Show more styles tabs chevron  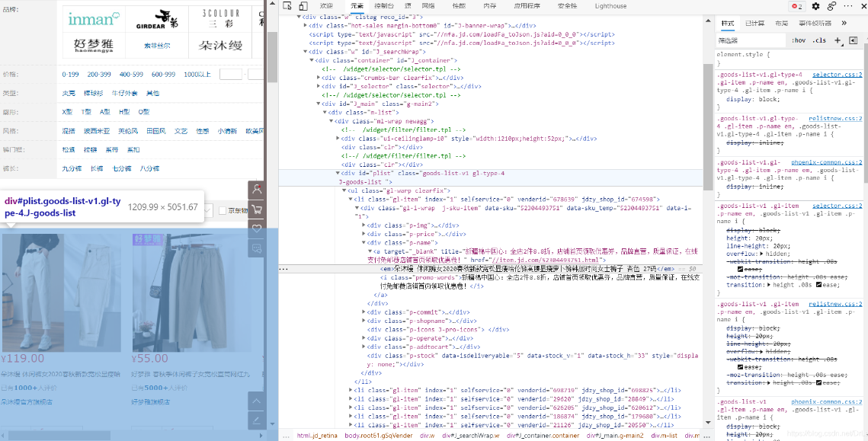click(844, 23)
